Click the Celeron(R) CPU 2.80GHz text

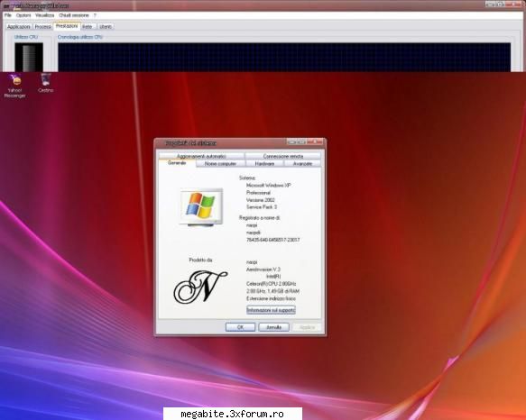click(x=272, y=284)
